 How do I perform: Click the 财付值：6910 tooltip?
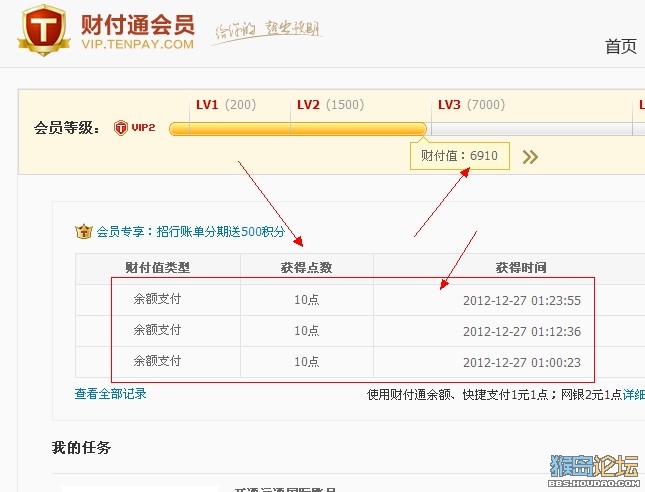(x=459, y=156)
